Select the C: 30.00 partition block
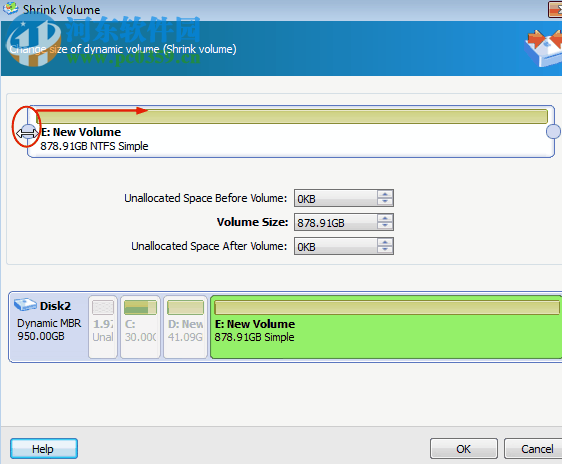 140,327
